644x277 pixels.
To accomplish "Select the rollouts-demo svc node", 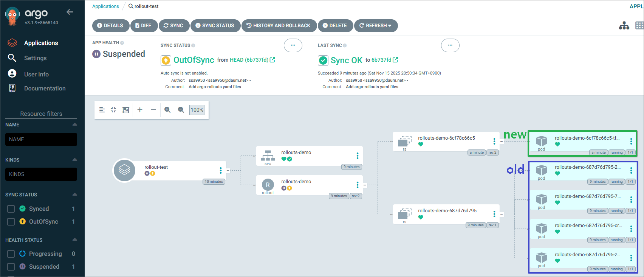I will 309,156.
